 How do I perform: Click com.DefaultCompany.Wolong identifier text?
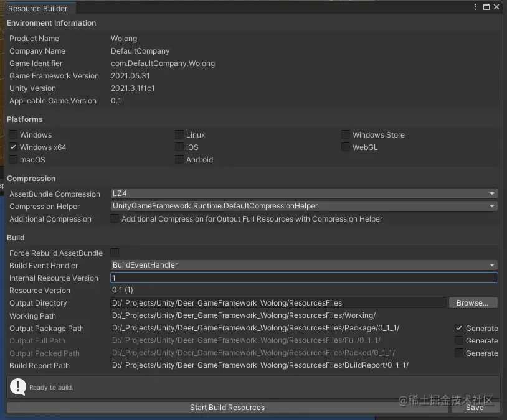click(163, 63)
